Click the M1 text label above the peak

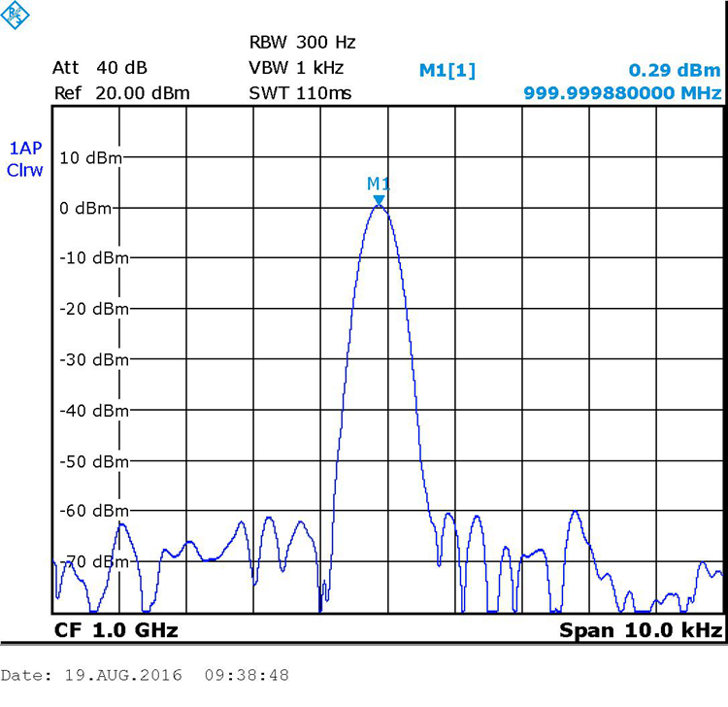(x=379, y=184)
